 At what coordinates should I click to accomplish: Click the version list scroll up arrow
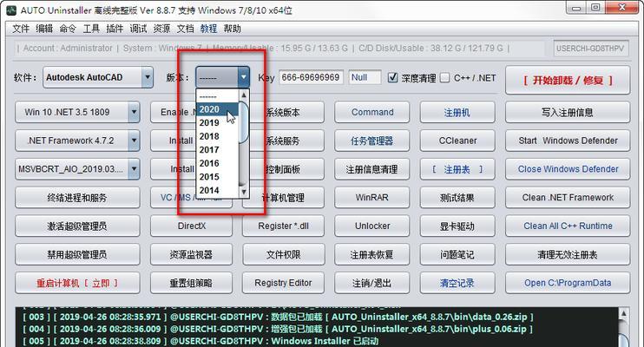coord(244,95)
